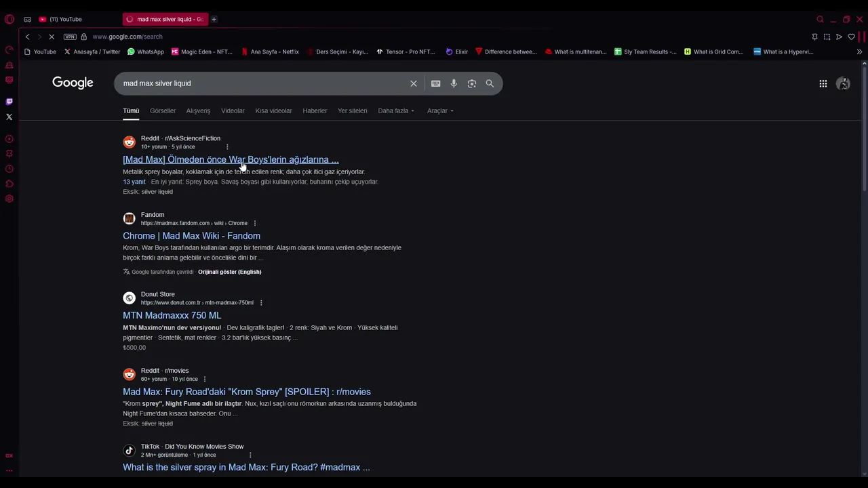Screen dimensions: 868x488
Task: Open Google apps grid
Action: coord(823,83)
